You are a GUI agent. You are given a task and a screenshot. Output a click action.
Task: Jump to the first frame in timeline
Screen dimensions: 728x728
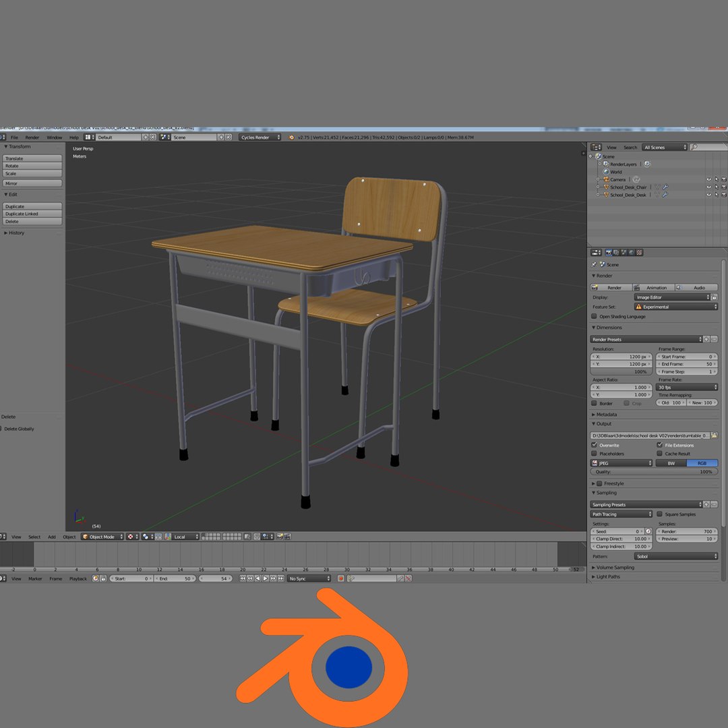pos(243,578)
